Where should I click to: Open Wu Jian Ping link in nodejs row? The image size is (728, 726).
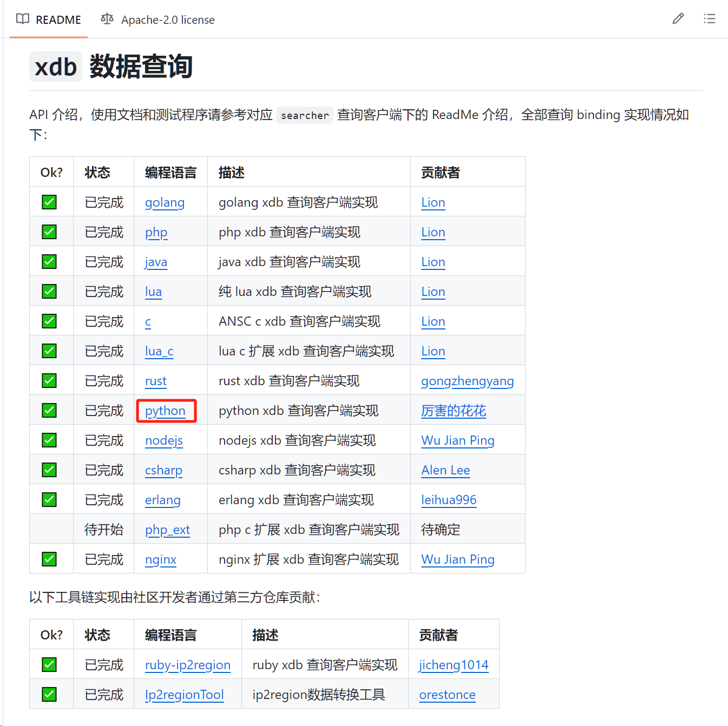[x=458, y=440]
